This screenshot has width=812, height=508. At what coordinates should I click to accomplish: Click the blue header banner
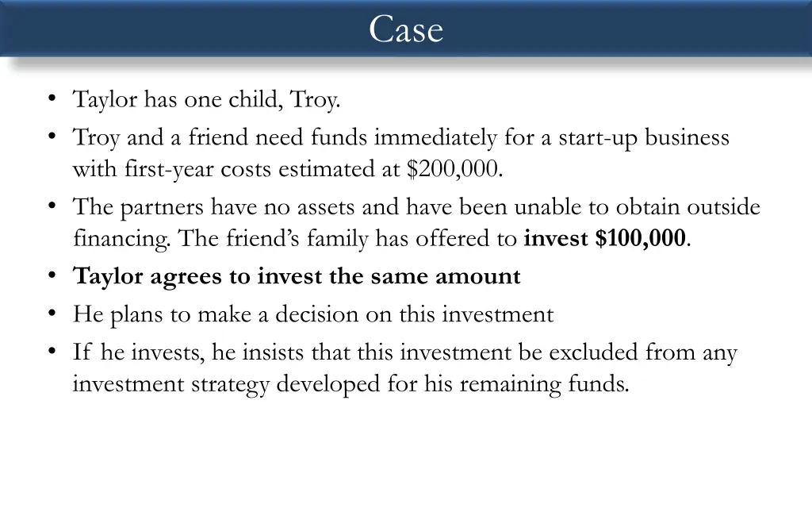point(406,28)
